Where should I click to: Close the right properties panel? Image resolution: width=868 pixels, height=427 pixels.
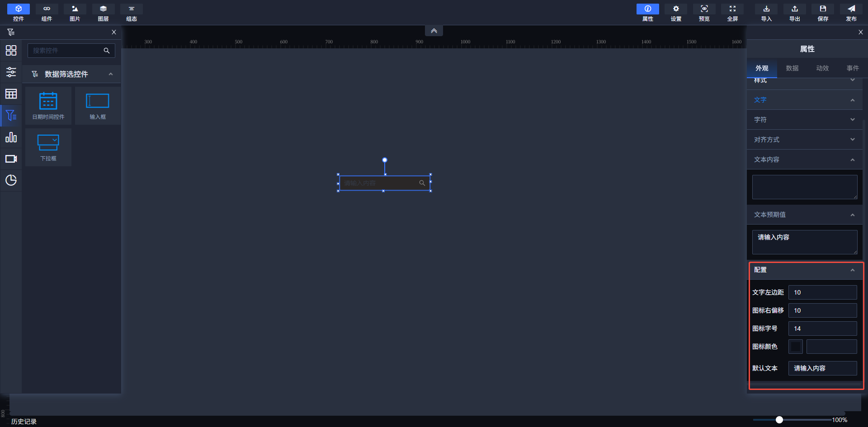pos(861,32)
